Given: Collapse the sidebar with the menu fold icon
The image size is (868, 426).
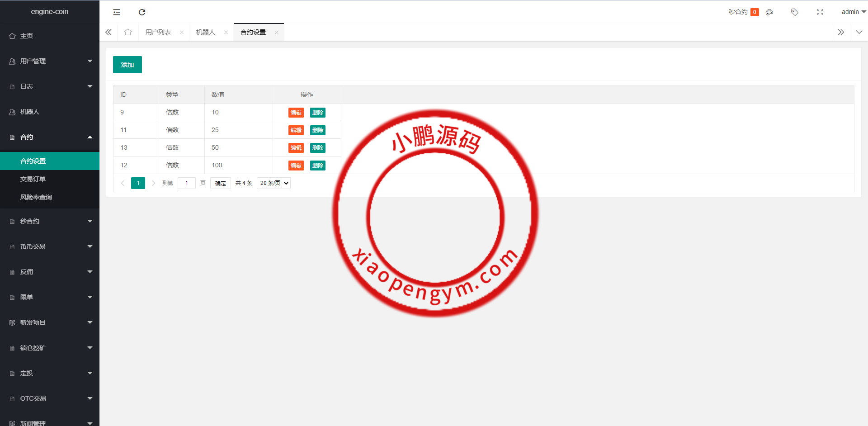Looking at the screenshot, I should click(117, 12).
